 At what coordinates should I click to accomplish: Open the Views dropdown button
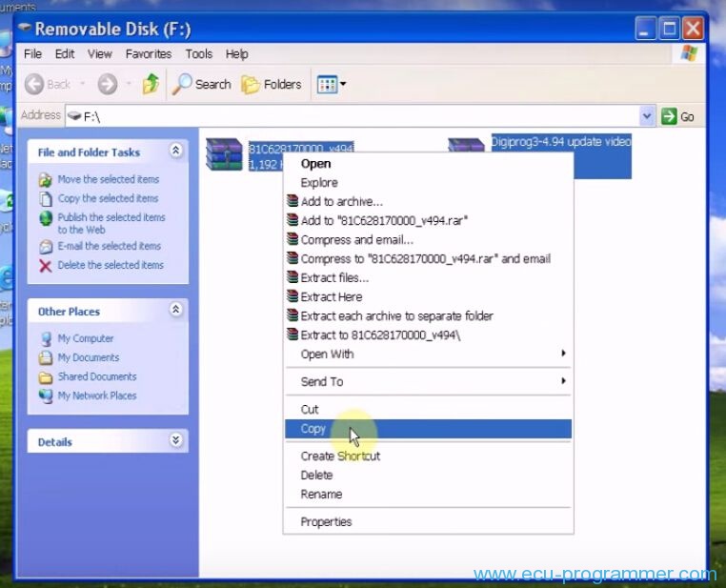[x=331, y=84]
